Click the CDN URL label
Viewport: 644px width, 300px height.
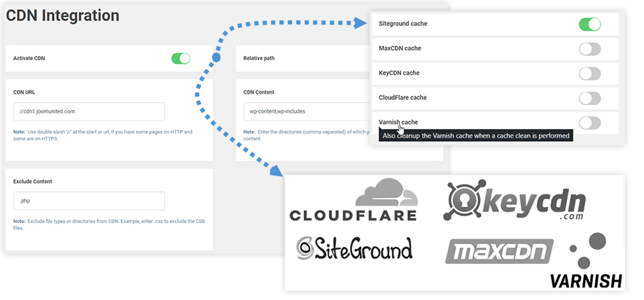point(24,92)
